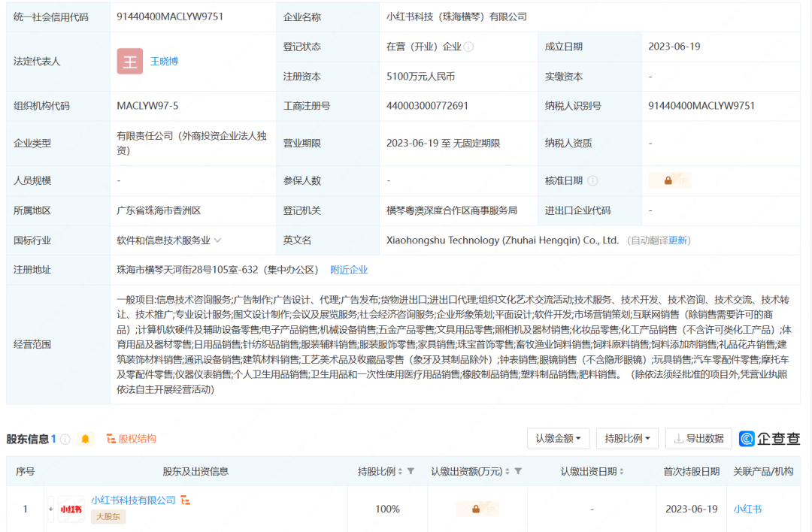Screen dimensions: 812x532
Task: Unlock the locked 认缴出资额 value in row 1
Action: 477,509
